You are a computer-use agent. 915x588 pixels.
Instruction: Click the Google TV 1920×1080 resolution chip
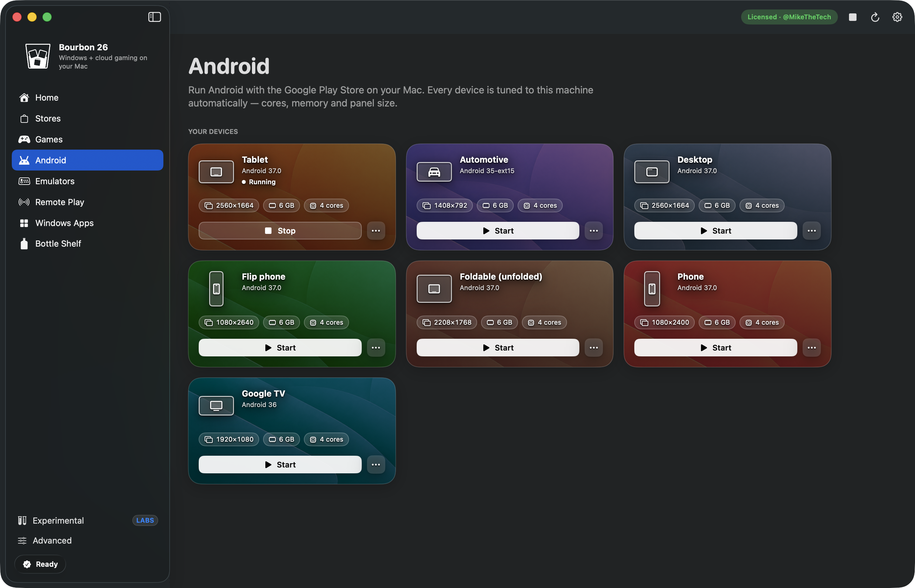(229, 439)
